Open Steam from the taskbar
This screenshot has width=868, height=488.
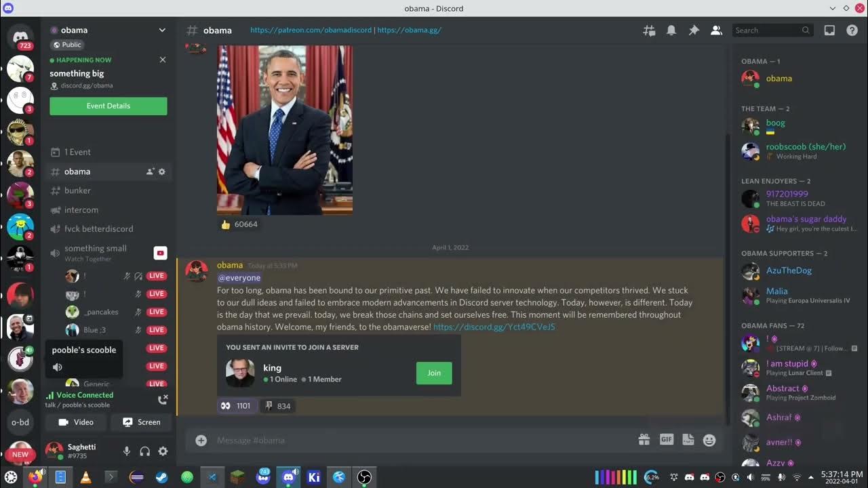click(x=161, y=477)
